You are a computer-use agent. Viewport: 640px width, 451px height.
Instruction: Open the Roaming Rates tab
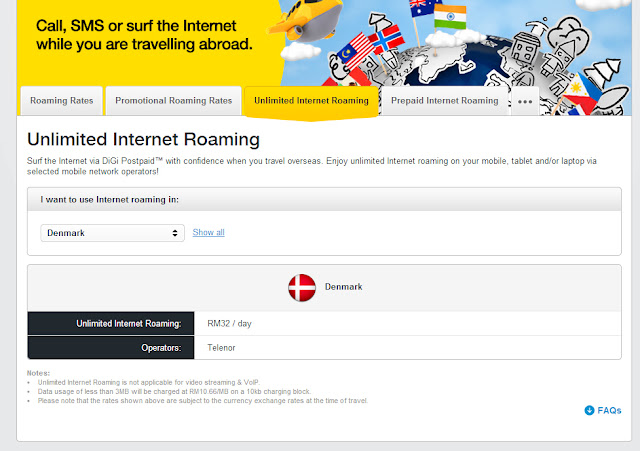62,100
